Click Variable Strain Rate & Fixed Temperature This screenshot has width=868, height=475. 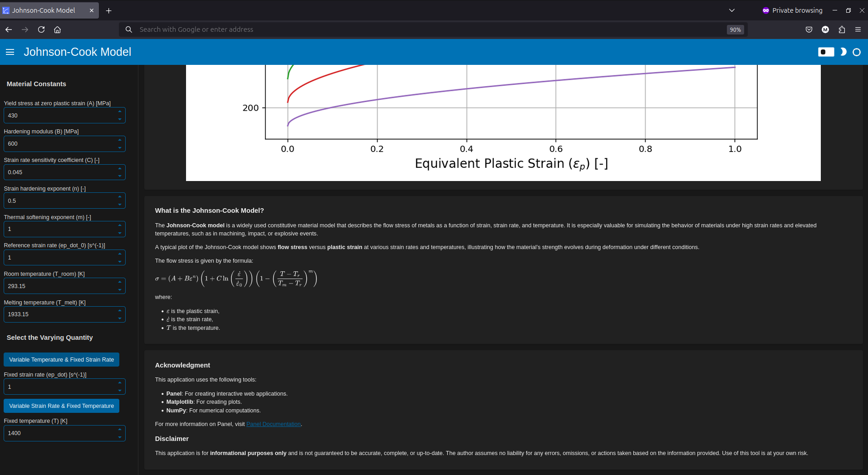(x=61, y=406)
